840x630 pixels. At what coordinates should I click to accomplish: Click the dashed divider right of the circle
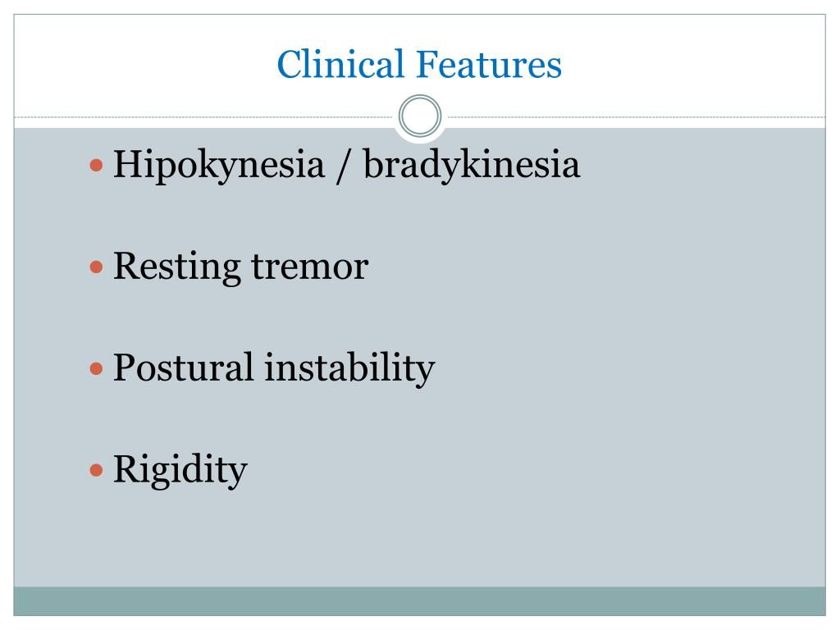pos(637,116)
